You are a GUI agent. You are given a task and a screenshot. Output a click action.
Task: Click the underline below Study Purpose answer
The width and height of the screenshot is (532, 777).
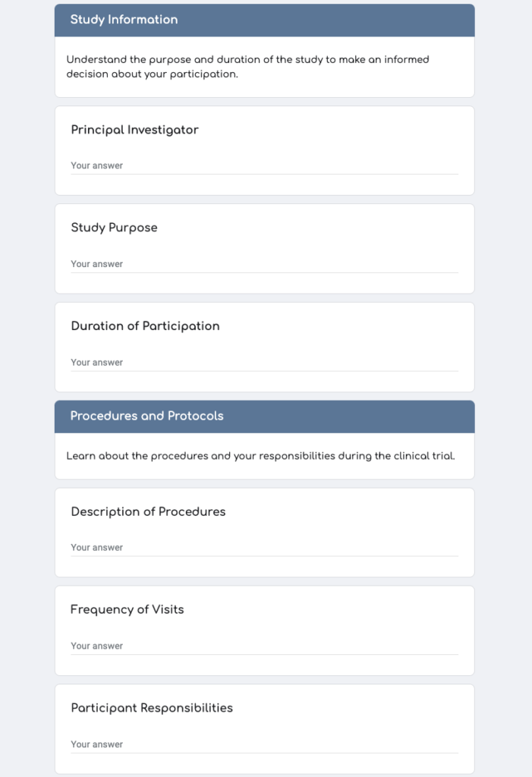pyautogui.click(x=264, y=272)
